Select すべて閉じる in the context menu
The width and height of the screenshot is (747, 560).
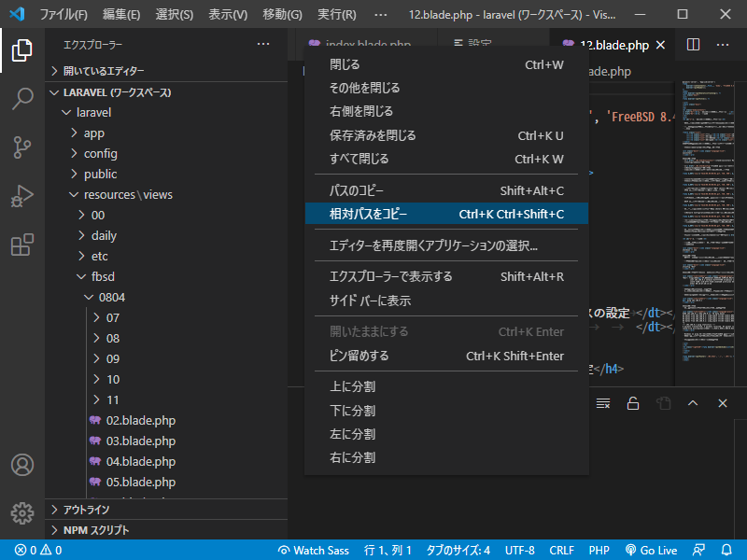click(x=359, y=159)
